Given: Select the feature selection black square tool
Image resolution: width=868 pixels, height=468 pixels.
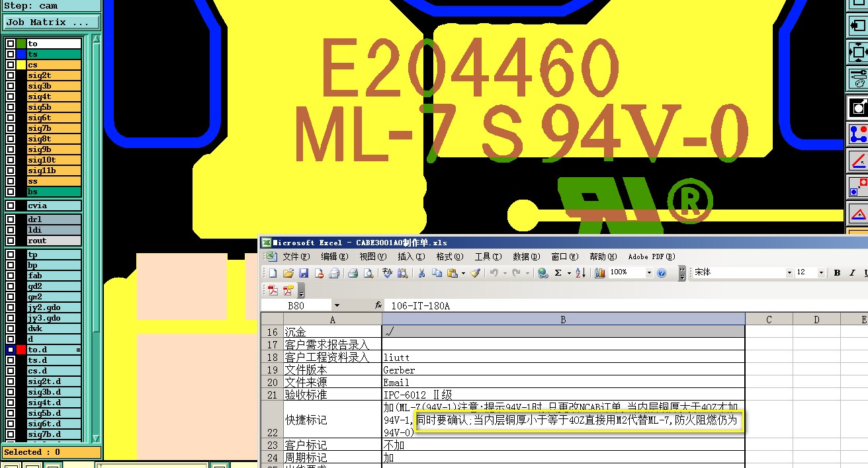Looking at the screenshot, I should [857, 106].
